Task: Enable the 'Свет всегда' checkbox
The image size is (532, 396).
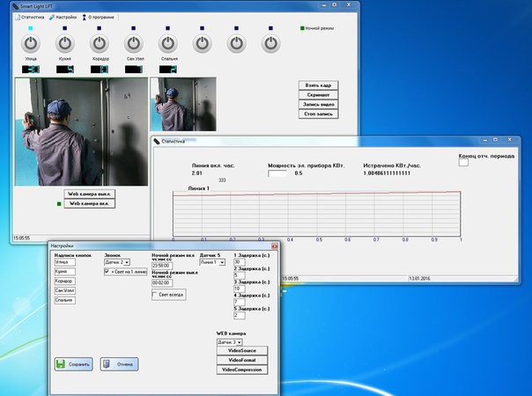Action: click(x=155, y=296)
